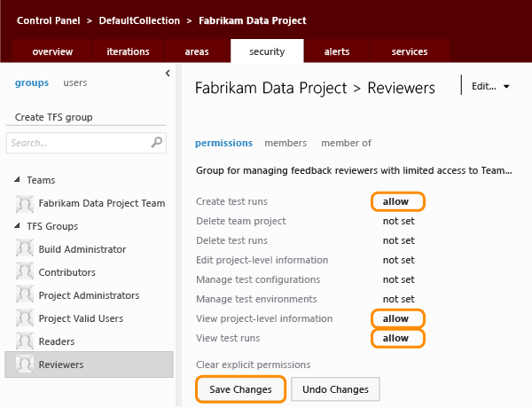Show the members sub-tab
The height and width of the screenshot is (408, 532).
286,143
